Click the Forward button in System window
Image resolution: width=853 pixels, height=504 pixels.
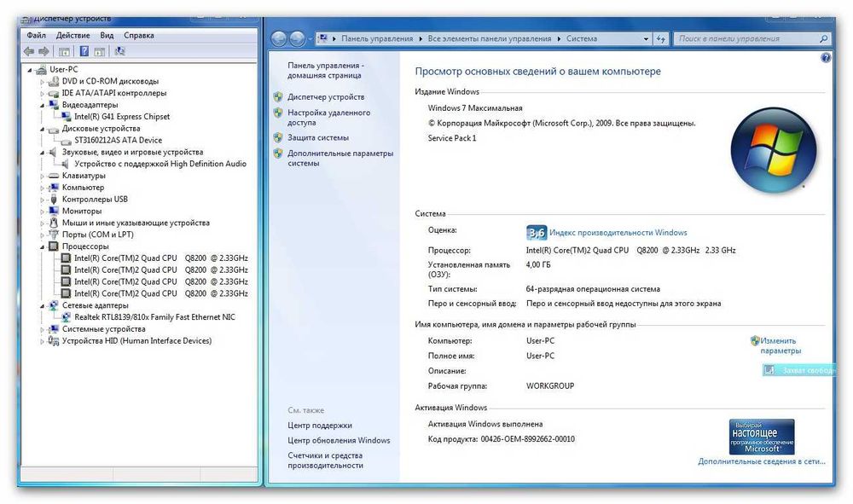tap(297, 38)
